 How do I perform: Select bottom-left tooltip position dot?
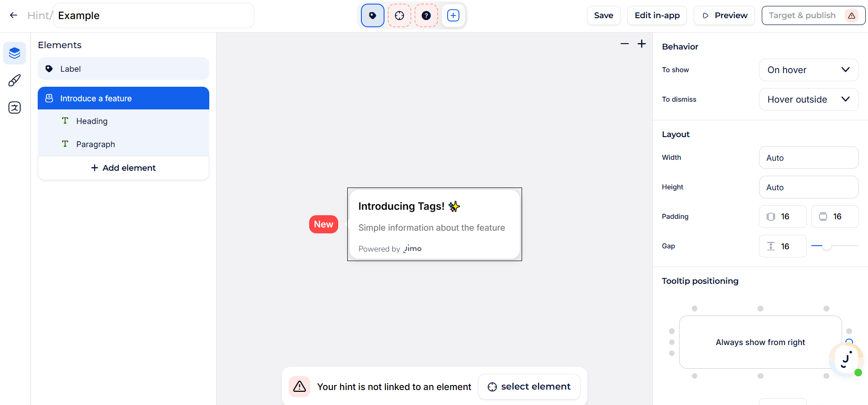(695, 376)
